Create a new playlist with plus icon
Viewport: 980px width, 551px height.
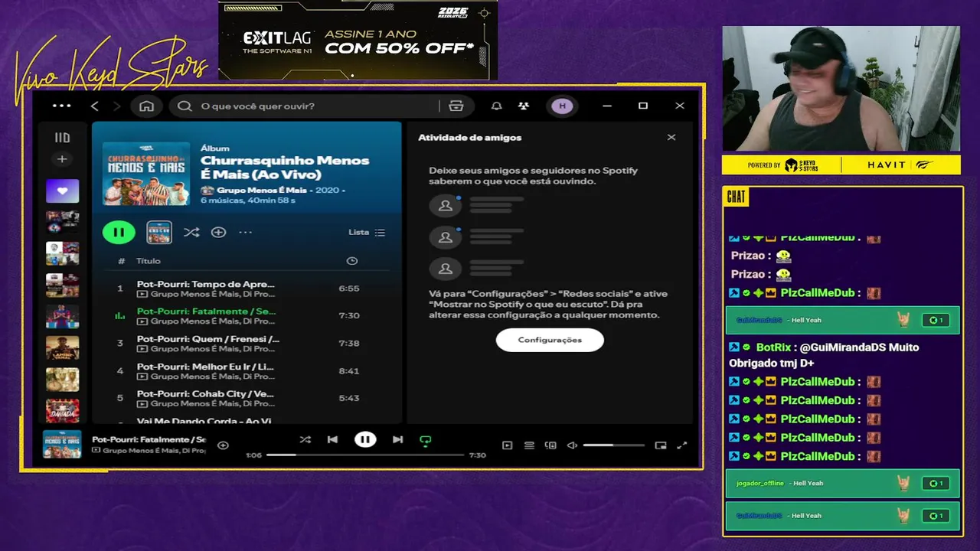point(62,159)
